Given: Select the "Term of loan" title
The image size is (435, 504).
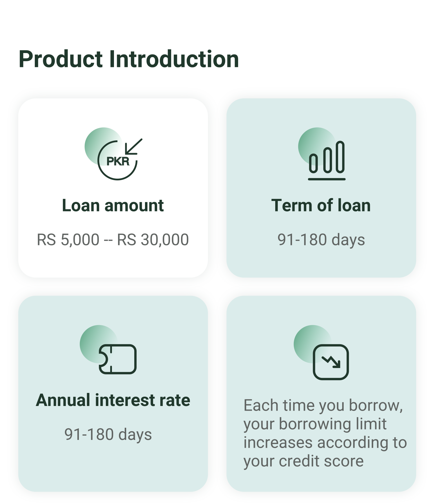Looking at the screenshot, I should pyautogui.click(x=321, y=206).
